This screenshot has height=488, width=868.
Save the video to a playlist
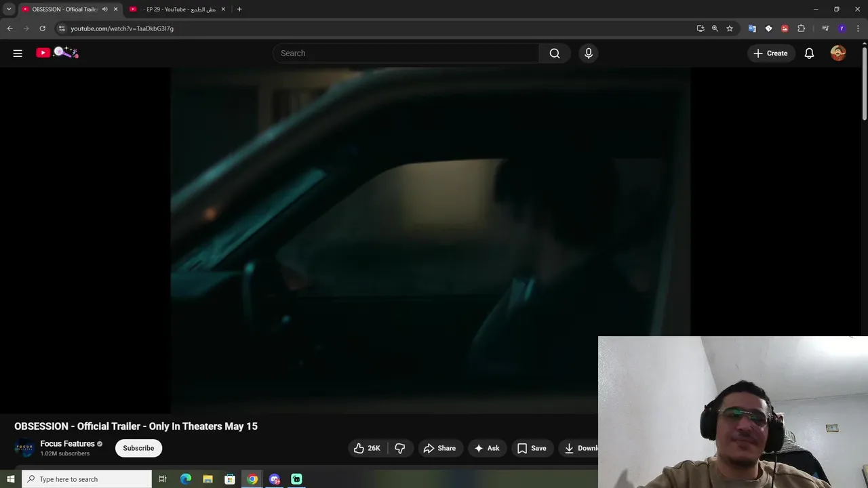pos(532,448)
